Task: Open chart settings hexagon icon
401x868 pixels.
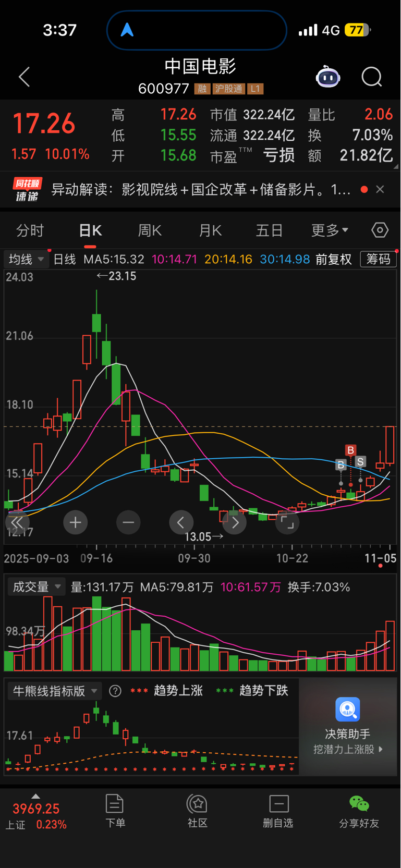Action: point(380,230)
